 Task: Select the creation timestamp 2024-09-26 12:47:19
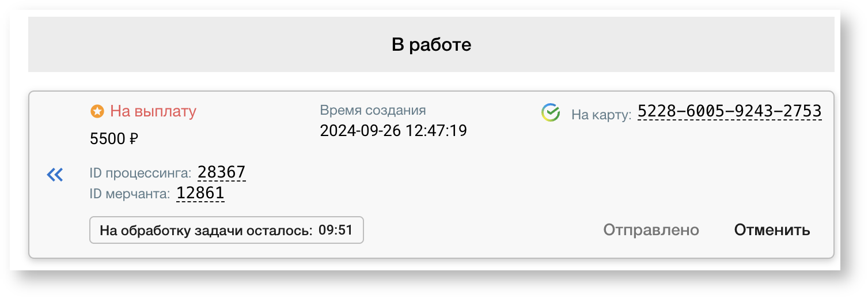point(393,131)
